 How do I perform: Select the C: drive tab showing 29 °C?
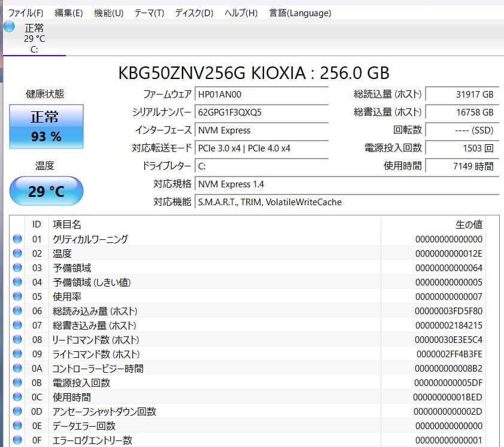tap(34, 38)
